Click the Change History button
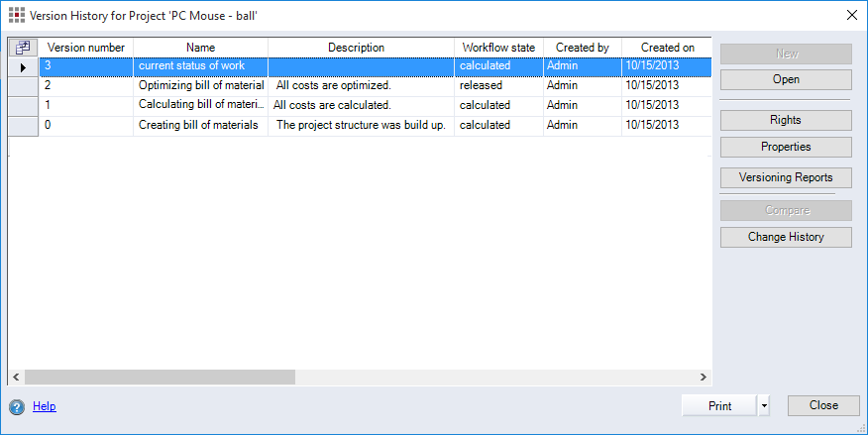The height and width of the screenshot is (435, 868). point(786,238)
